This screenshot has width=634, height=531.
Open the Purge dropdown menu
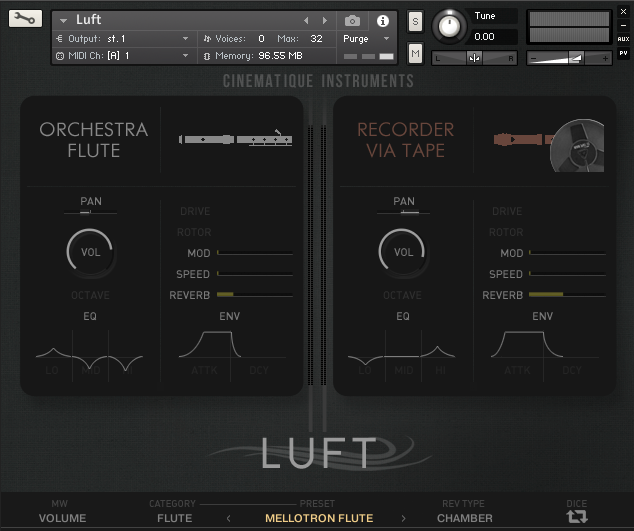(366, 39)
